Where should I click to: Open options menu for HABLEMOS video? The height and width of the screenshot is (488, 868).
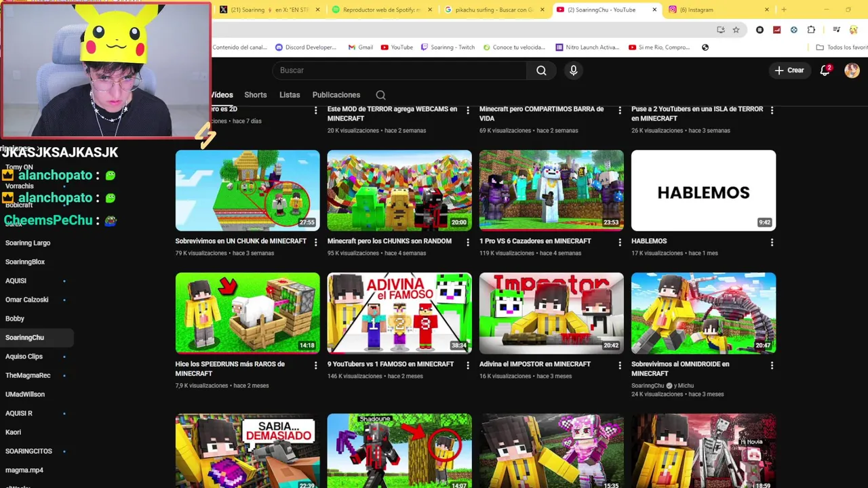click(772, 242)
